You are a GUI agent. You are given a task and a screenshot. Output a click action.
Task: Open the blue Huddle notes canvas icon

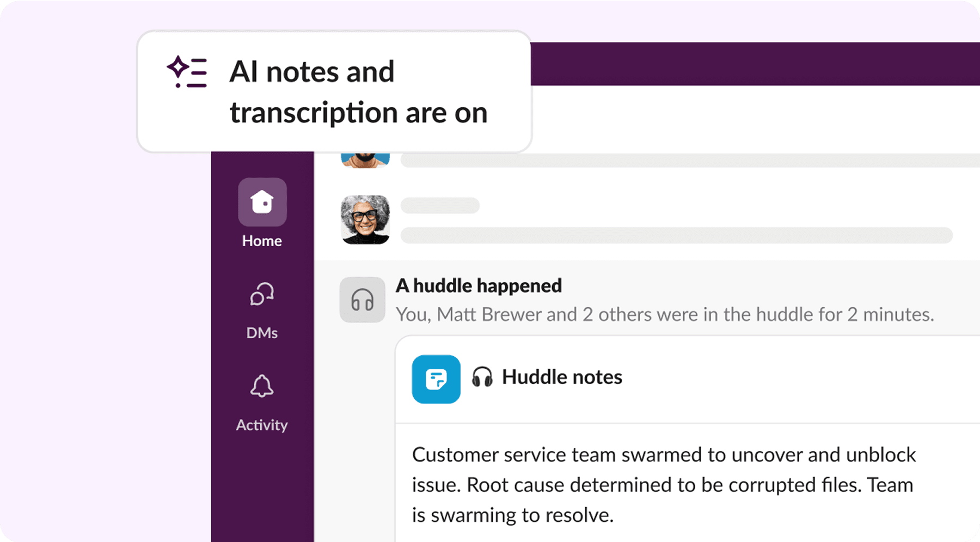(x=436, y=379)
